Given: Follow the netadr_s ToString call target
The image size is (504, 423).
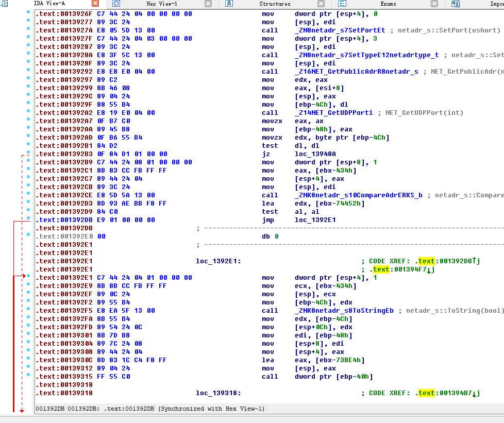Looking at the screenshot, I should 344,311.
